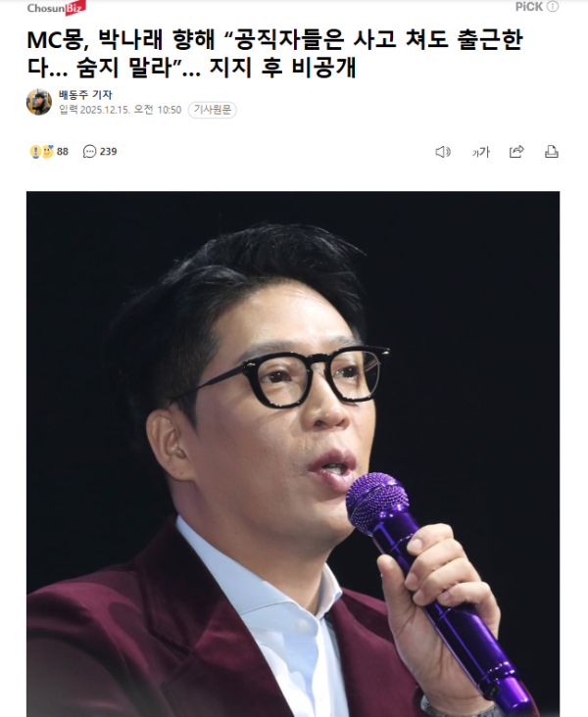Open font size settings (가가 icon)

480,152
